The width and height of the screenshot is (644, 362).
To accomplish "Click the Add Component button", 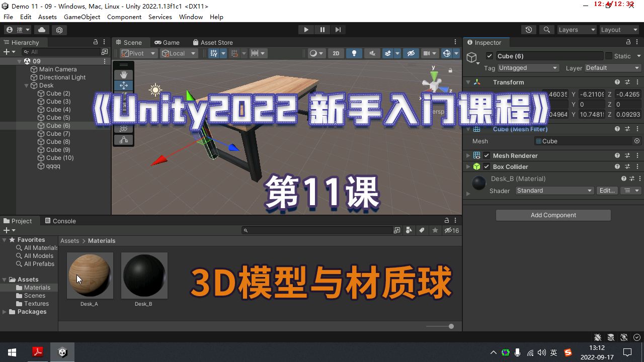I will click(553, 215).
